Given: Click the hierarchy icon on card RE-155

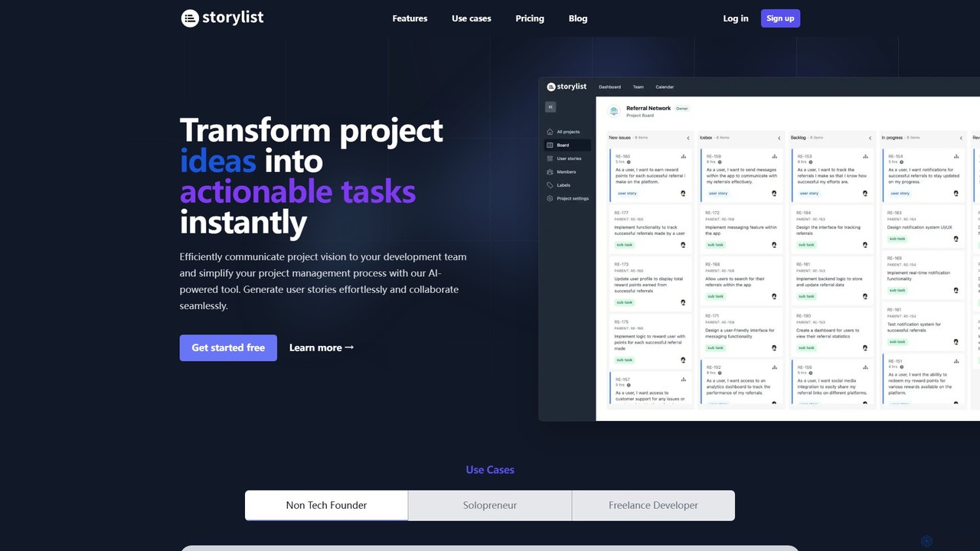Looking at the screenshot, I should (x=865, y=367).
